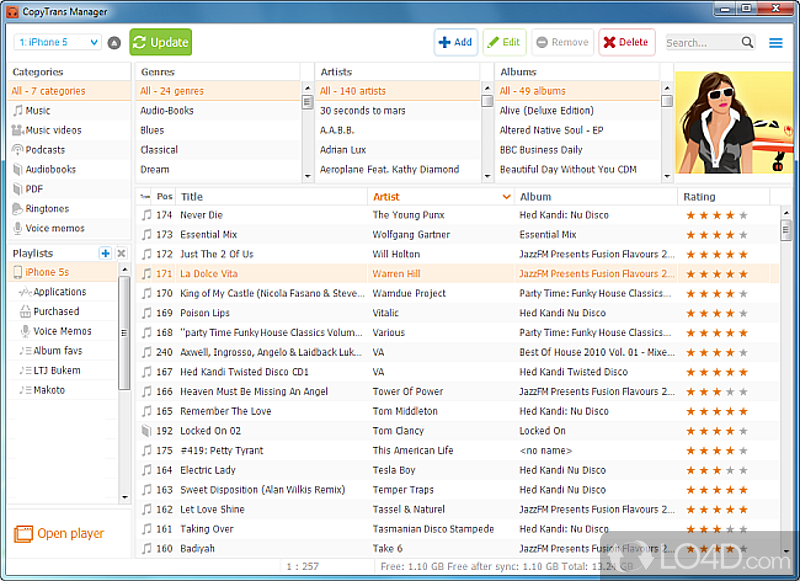800x581 pixels.
Task: Click playlists panel scroll down arrow
Action: [x=124, y=497]
